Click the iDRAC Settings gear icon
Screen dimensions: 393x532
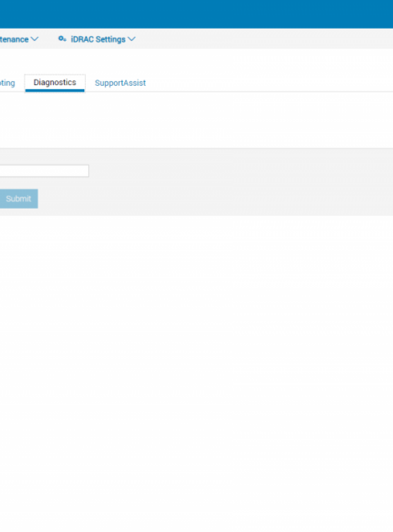(62, 39)
